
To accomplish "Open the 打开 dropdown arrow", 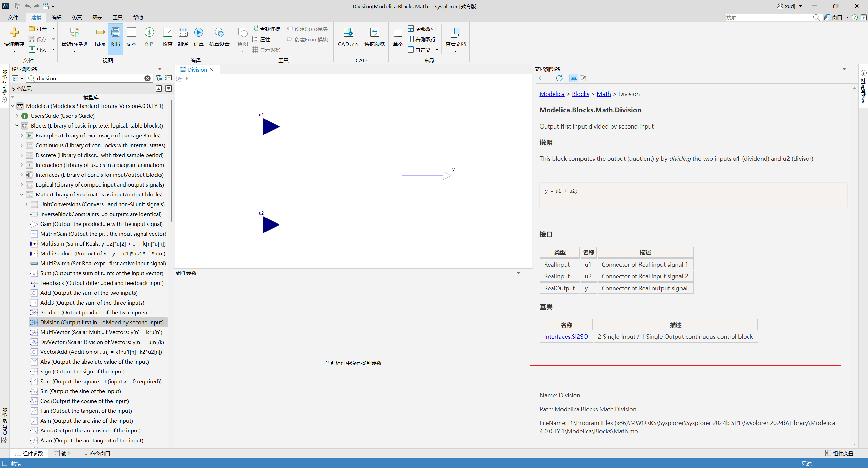I will tap(53, 29).
